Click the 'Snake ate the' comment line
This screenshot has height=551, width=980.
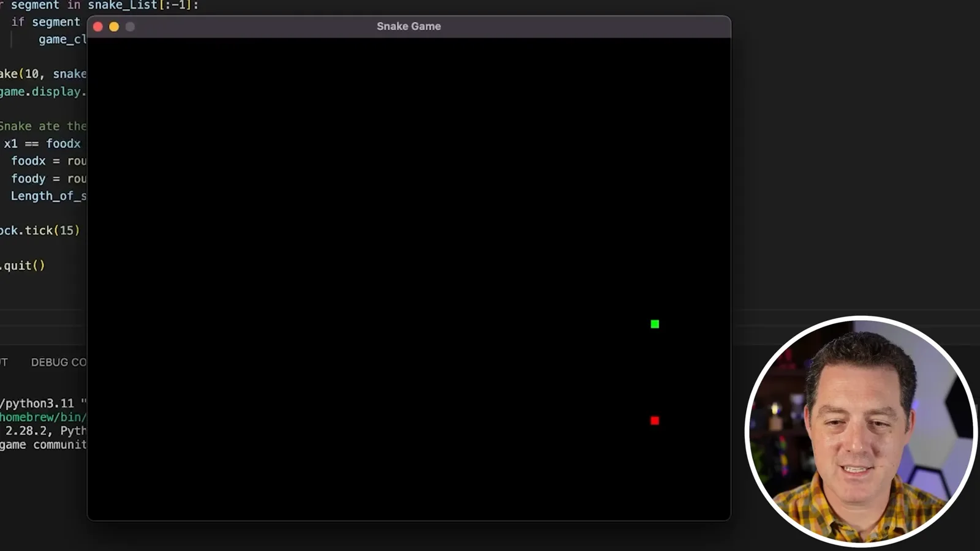point(43,126)
